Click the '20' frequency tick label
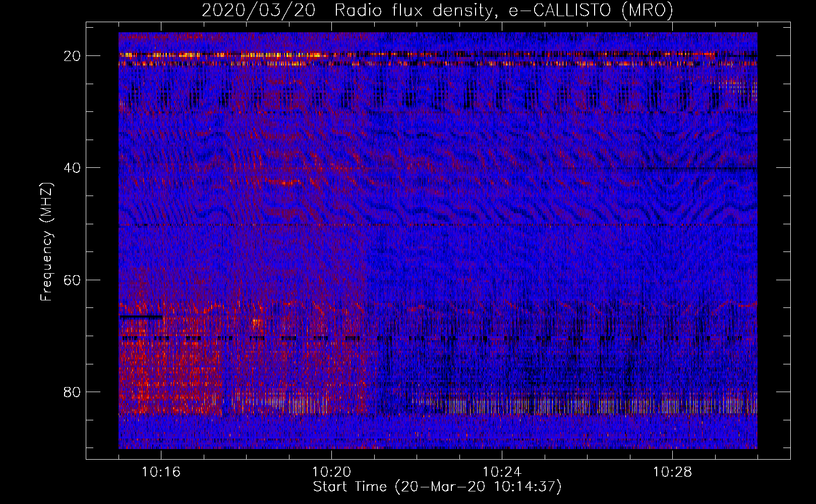Viewport: 816px width, 504px height. 73,56
